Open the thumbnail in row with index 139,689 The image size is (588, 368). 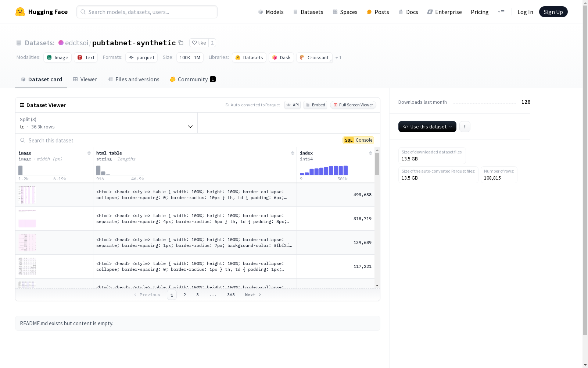coord(27,243)
